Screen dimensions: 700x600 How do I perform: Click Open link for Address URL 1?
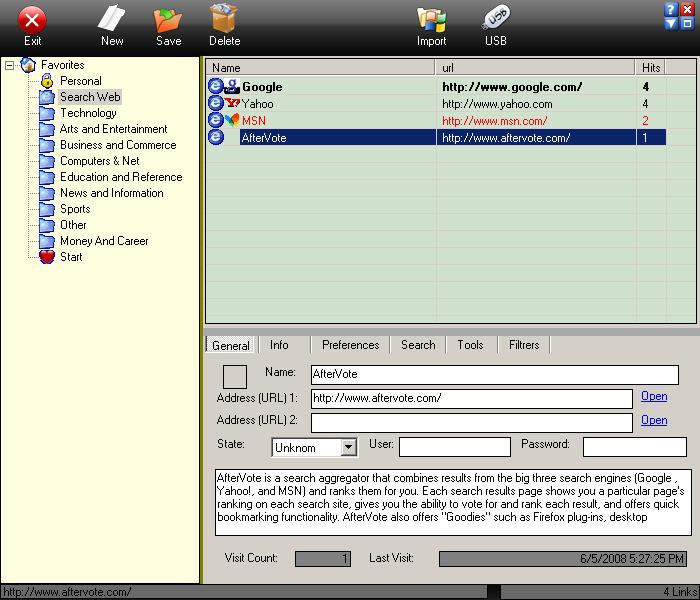pyautogui.click(x=654, y=396)
